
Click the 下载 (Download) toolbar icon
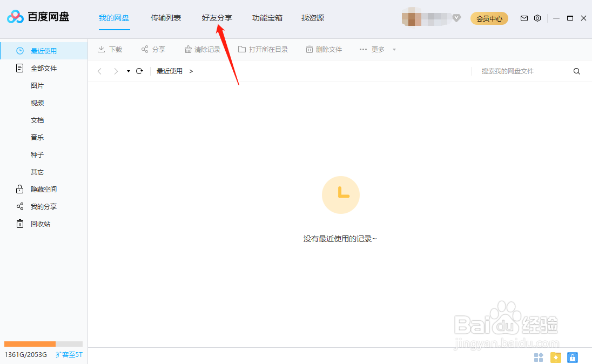[110, 49]
